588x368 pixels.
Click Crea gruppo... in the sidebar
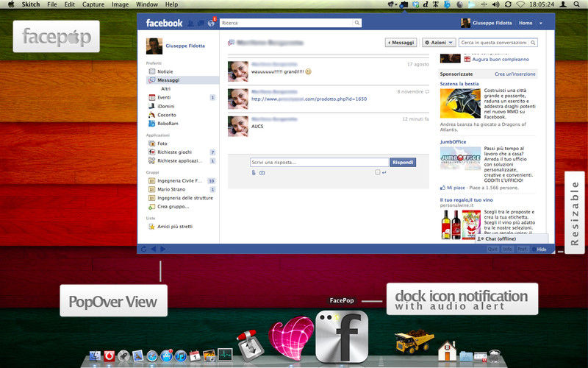[173, 207]
